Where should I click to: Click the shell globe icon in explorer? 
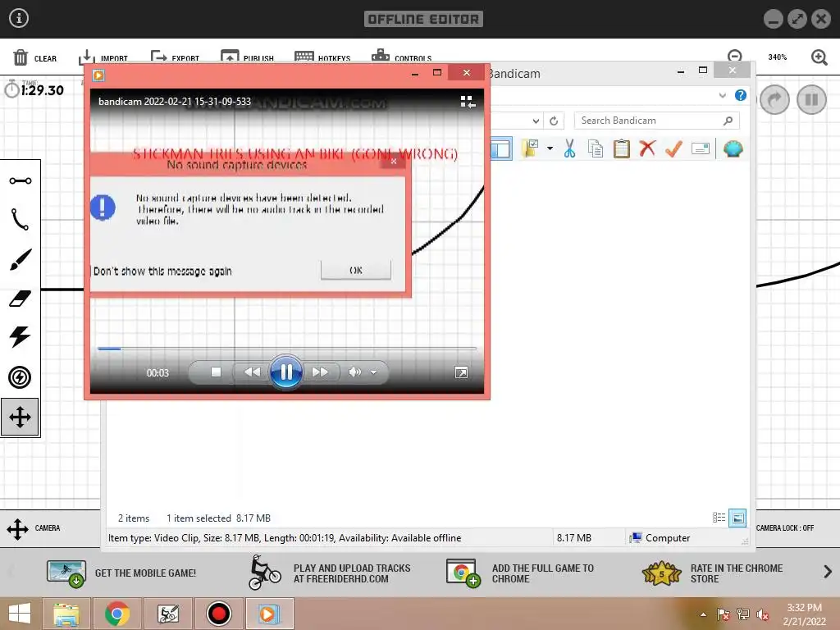(733, 148)
